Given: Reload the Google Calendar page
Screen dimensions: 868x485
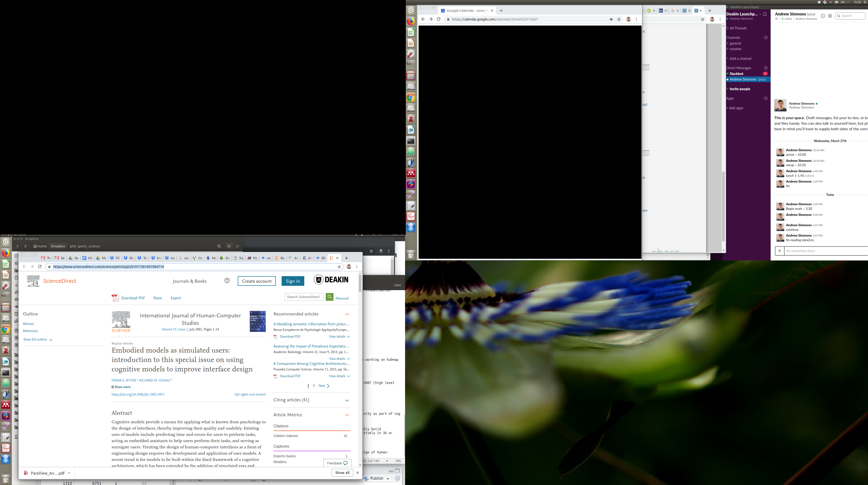Looking at the screenshot, I should pyautogui.click(x=438, y=19).
